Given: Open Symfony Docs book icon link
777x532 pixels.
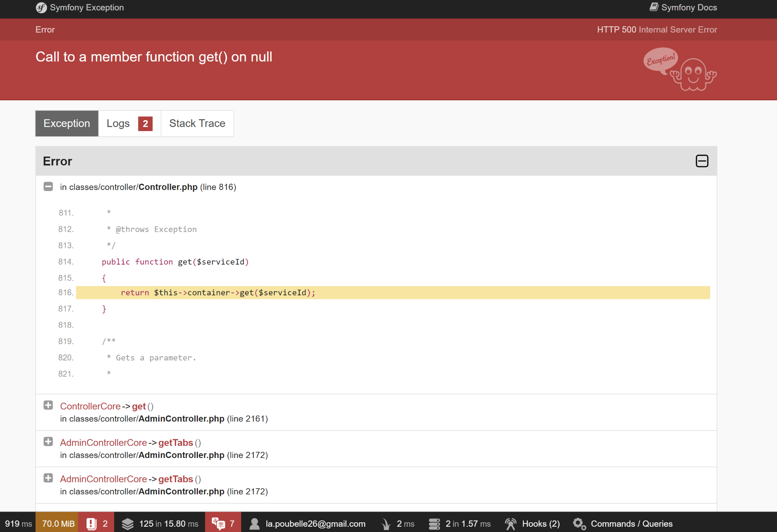Looking at the screenshot, I should [x=654, y=7].
